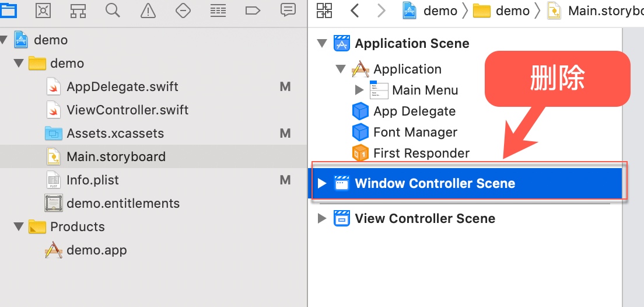
Task: Click the Font Manager blue cube icon
Action: pyautogui.click(x=360, y=132)
